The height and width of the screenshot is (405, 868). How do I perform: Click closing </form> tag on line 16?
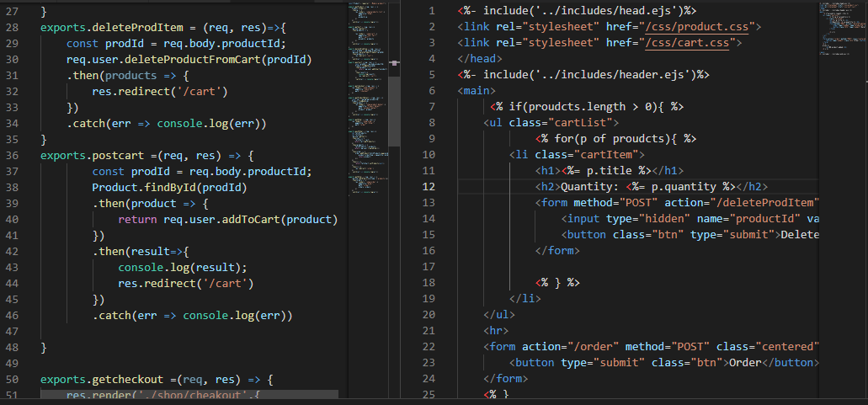pyautogui.click(x=557, y=251)
